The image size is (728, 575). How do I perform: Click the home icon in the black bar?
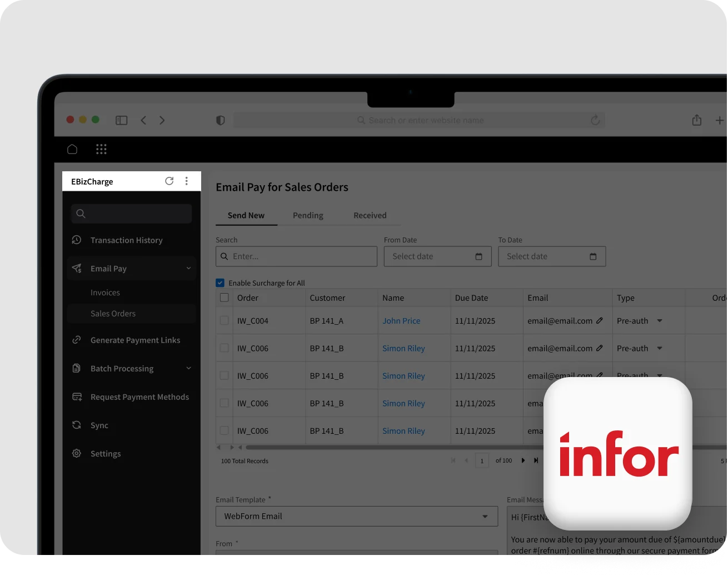[x=72, y=149]
